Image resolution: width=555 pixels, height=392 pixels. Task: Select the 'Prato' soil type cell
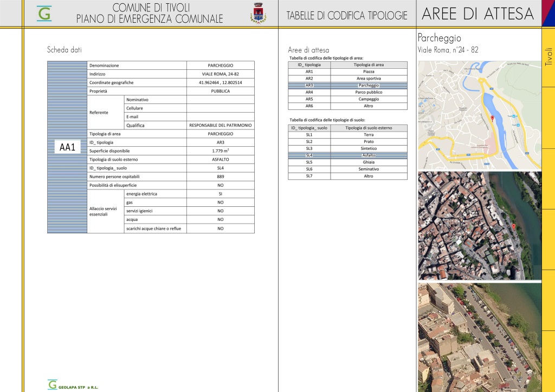369,142
